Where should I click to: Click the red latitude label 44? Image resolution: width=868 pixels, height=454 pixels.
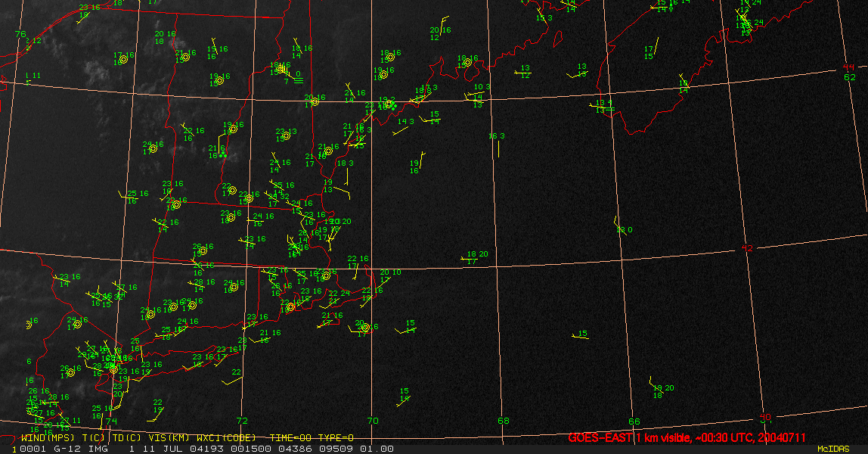[x=848, y=67]
